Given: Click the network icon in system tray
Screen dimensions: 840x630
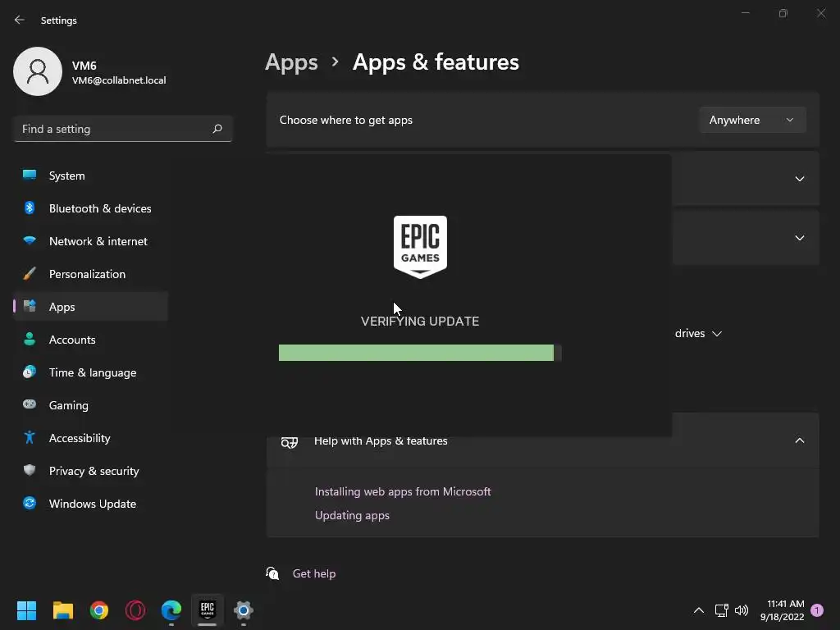Looking at the screenshot, I should coord(721,610).
